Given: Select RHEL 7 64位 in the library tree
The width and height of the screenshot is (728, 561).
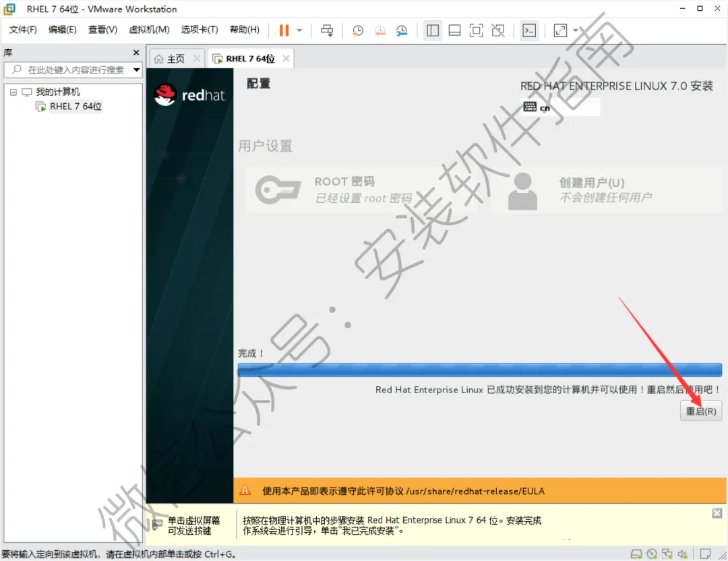Looking at the screenshot, I should pos(75,107).
